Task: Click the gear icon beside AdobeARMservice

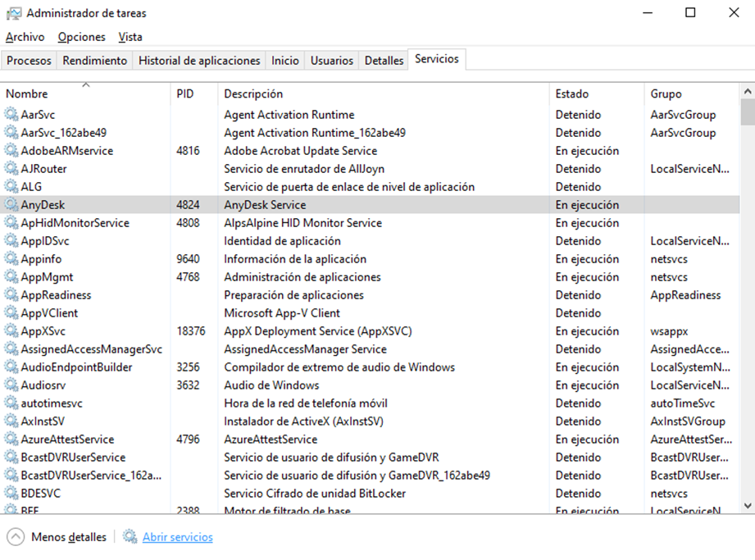Action: [x=11, y=150]
